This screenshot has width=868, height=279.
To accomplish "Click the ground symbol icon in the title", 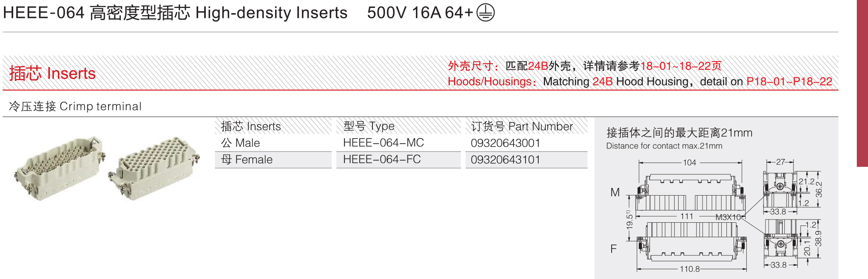I will pyautogui.click(x=486, y=12).
